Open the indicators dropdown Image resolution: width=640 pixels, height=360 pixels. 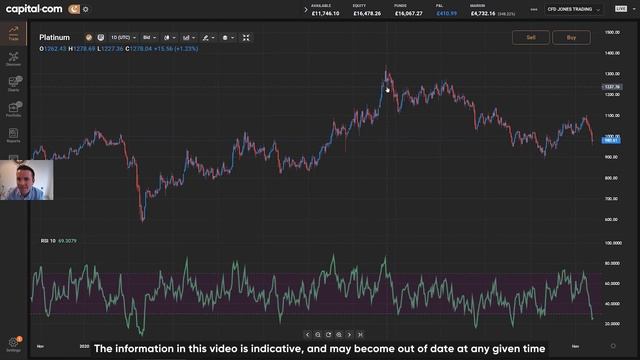point(189,38)
